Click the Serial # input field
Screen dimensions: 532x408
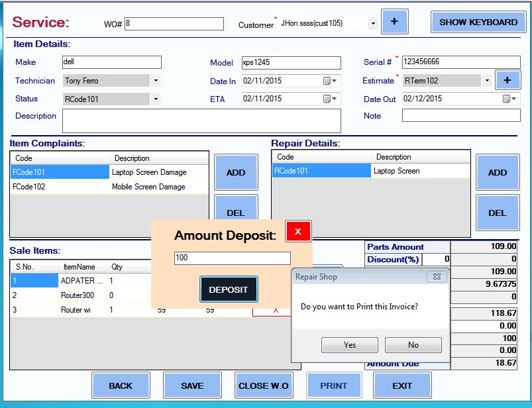click(x=461, y=62)
